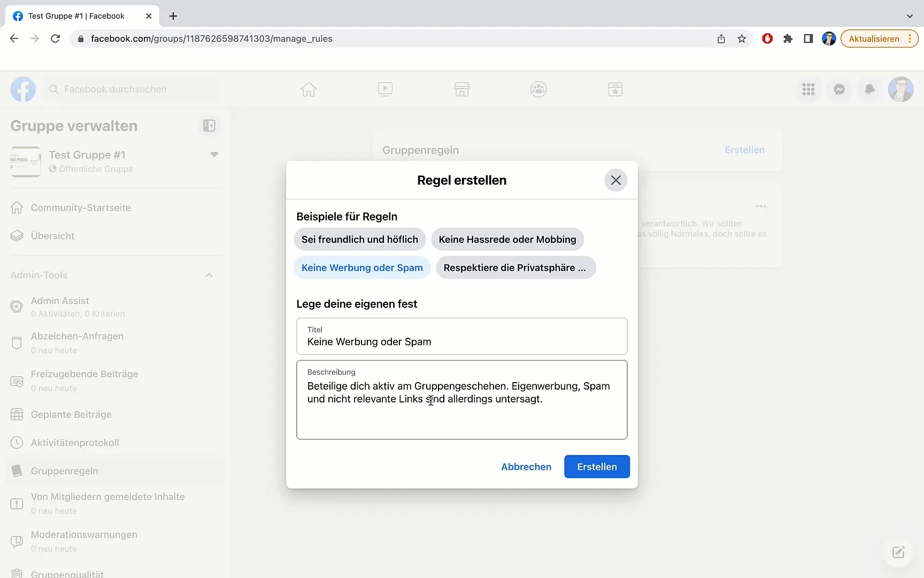Open the Extensions puzzle icon
The image size is (924, 578).
(x=788, y=39)
